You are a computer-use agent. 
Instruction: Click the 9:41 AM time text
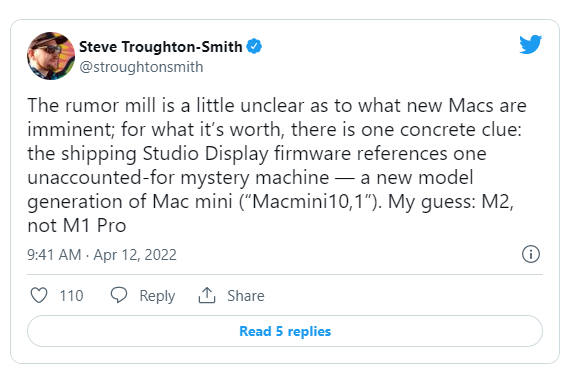(54, 255)
